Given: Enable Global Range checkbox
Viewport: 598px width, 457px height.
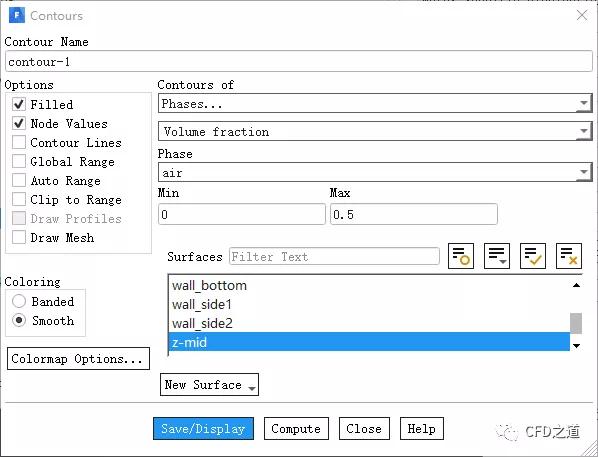Looking at the screenshot, I should pos(19,161).
